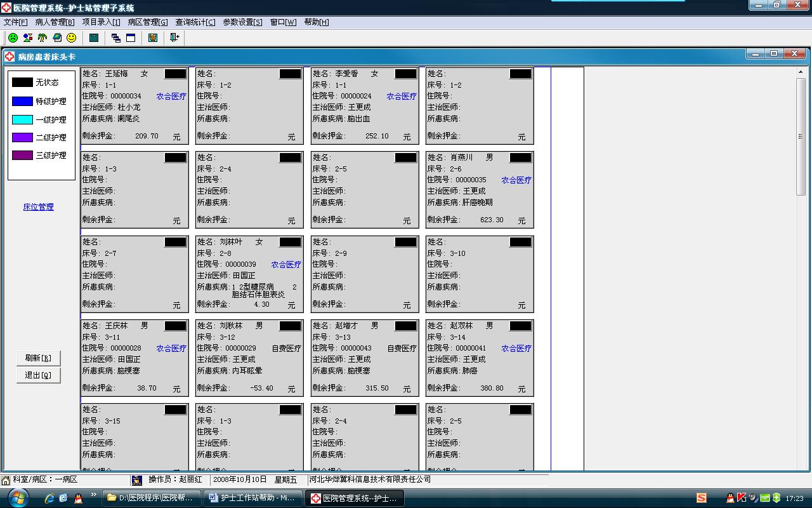Click the hospital system icon in the main title bar
Image resolution: width=812 pixels, height=508 pixels.
pos(6,8)
